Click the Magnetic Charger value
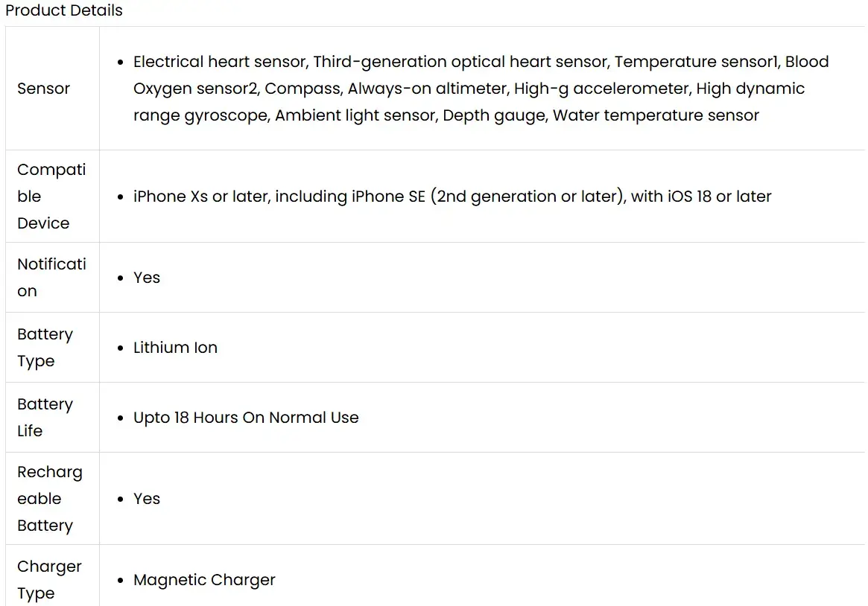Screen dimensions: 868x606 [x=204, y=580]
